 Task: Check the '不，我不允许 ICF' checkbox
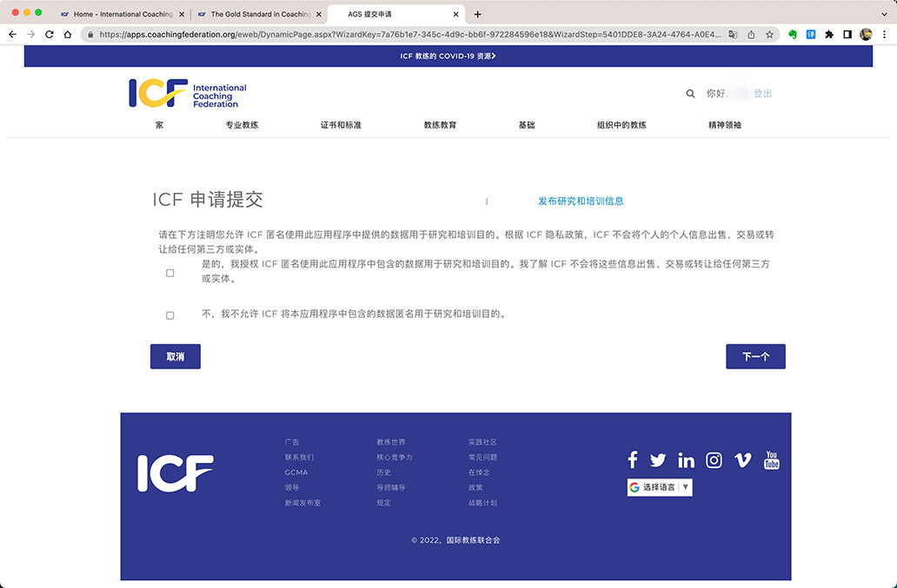[170, 315]
